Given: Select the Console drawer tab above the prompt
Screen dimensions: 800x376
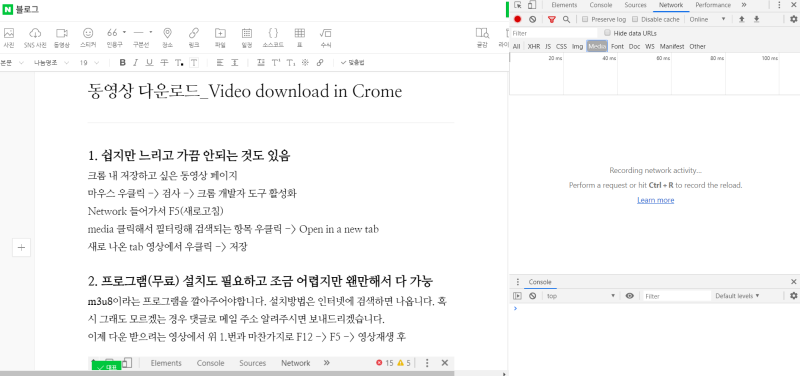Looking at the screenshot, I should pyautogui.click(x=540, y=282).
